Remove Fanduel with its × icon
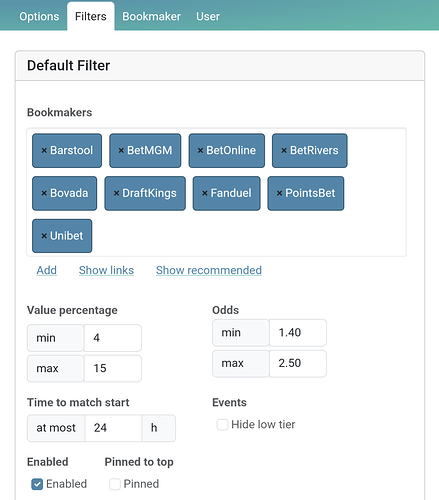 205,193
